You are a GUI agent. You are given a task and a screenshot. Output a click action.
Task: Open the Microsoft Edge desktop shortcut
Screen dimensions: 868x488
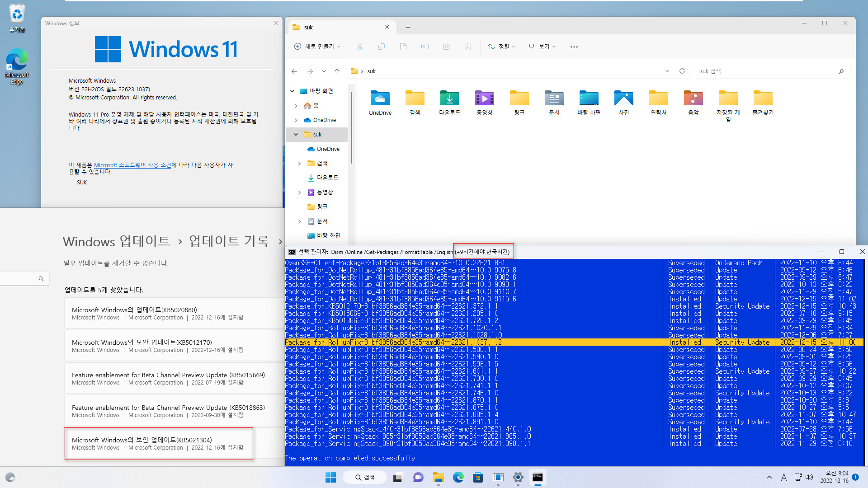pyautogui.click(x=17, y=66)
